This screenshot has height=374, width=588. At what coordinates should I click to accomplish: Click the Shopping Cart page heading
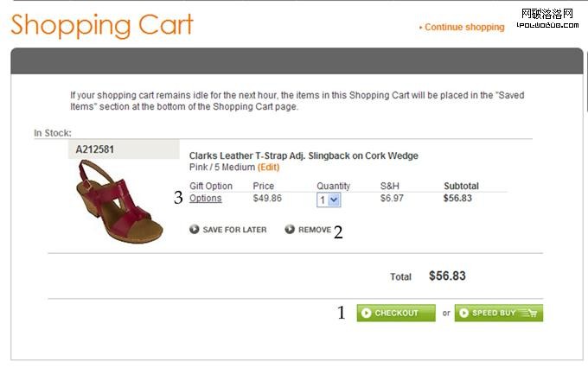[x=102, y=25]
